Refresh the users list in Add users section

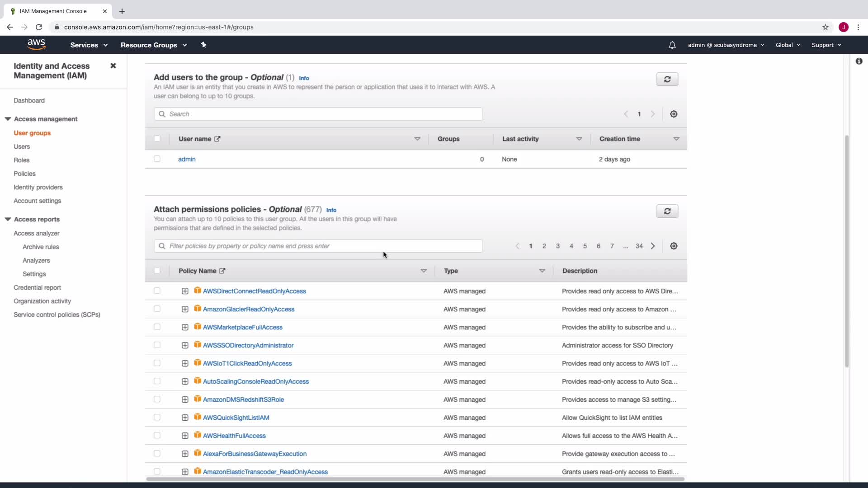(667, 79)
